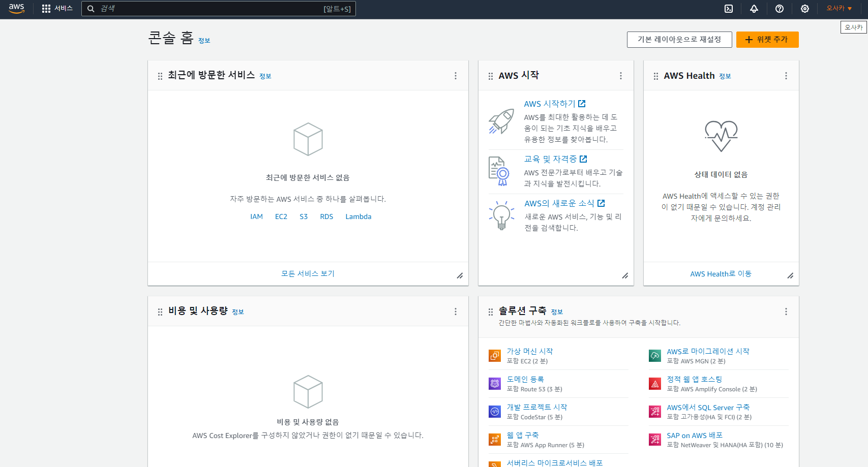Open the CloudShell terminal icon

(x=729, y=9)
